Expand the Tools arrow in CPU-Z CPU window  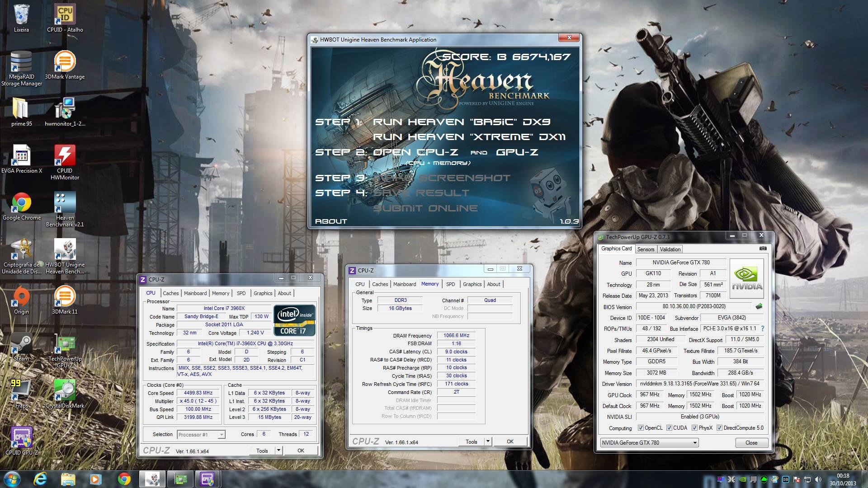click(279, 450)
